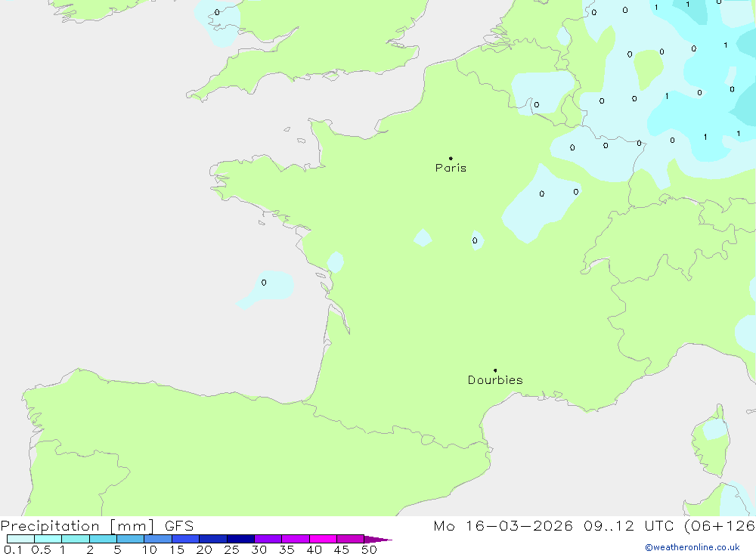Select the 0.5–1 mm legend swatch
Viewport: 756px width, 554px height.
point(48,539)
